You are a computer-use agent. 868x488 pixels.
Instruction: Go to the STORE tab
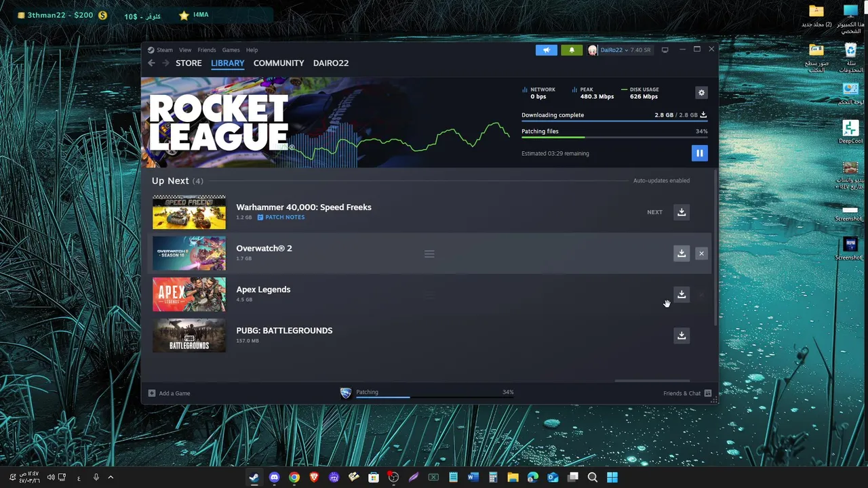click(189, 63)
